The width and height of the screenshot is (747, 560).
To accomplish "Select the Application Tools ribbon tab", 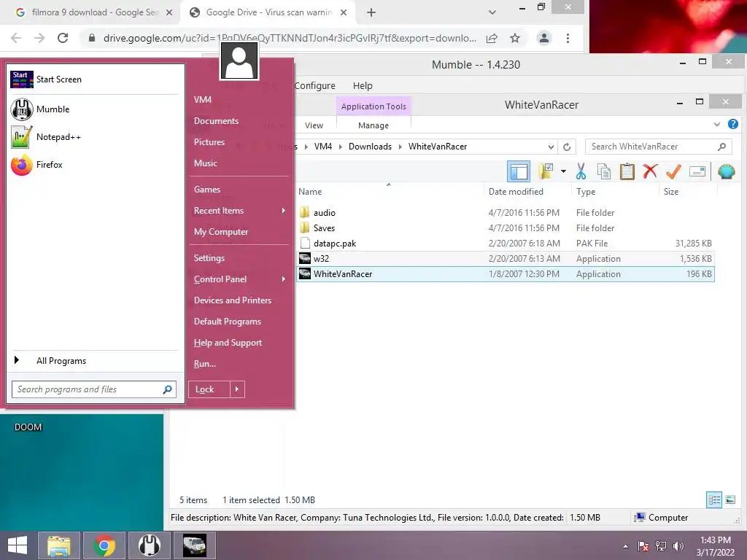I will 373,106.
